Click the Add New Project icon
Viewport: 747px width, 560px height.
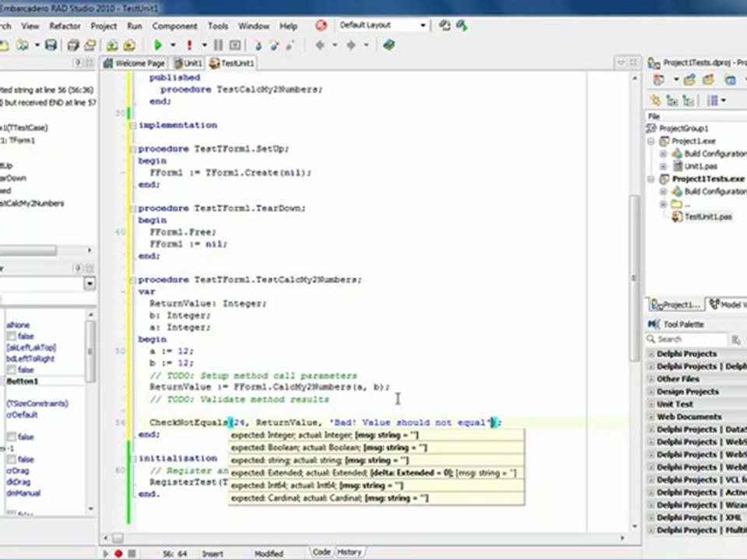(x=689, y=80)
